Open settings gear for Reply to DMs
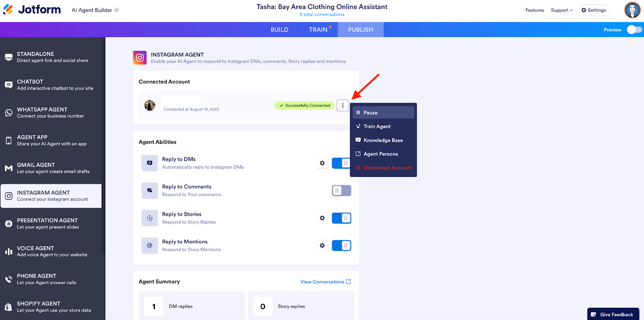 point(322,163)
